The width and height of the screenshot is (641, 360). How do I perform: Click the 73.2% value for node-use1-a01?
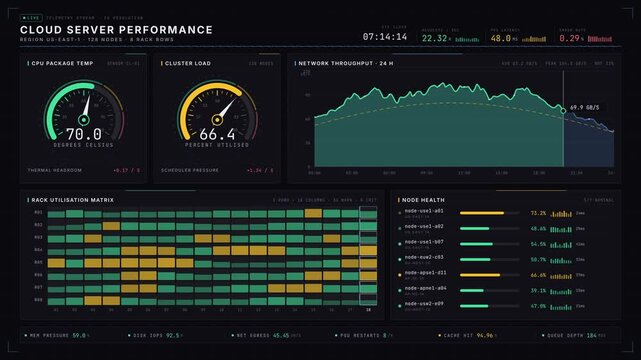coord(538,213)
